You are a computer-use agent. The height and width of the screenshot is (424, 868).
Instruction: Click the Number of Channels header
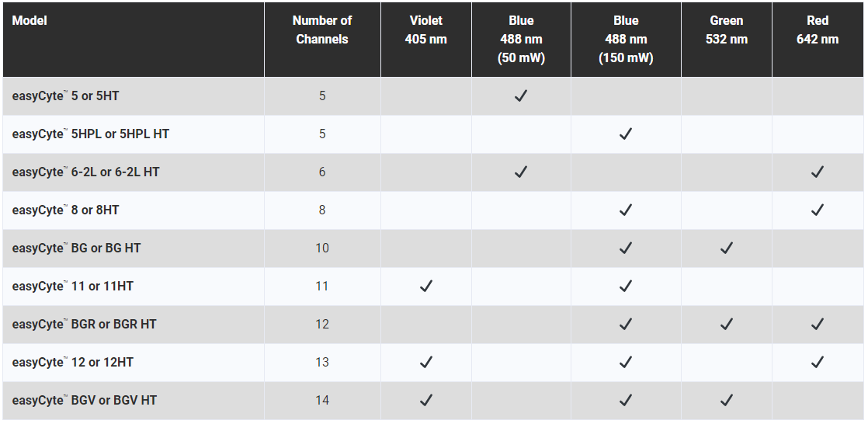(322, 30)
